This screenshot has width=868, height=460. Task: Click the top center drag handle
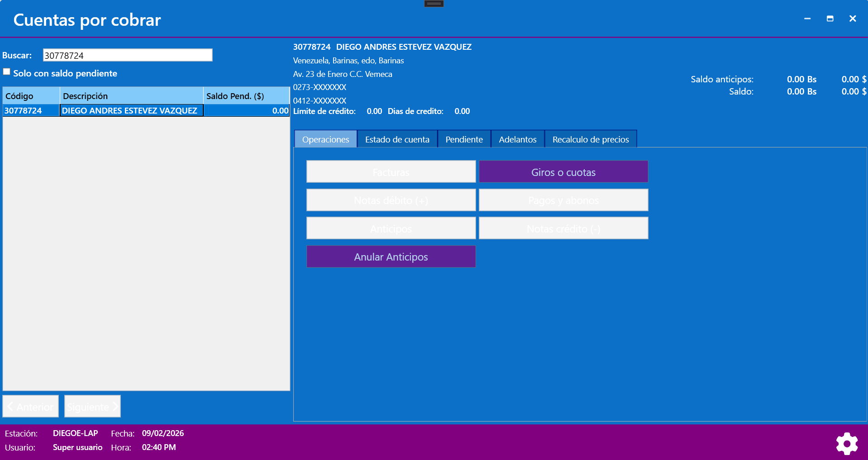(x=434, y=4)
